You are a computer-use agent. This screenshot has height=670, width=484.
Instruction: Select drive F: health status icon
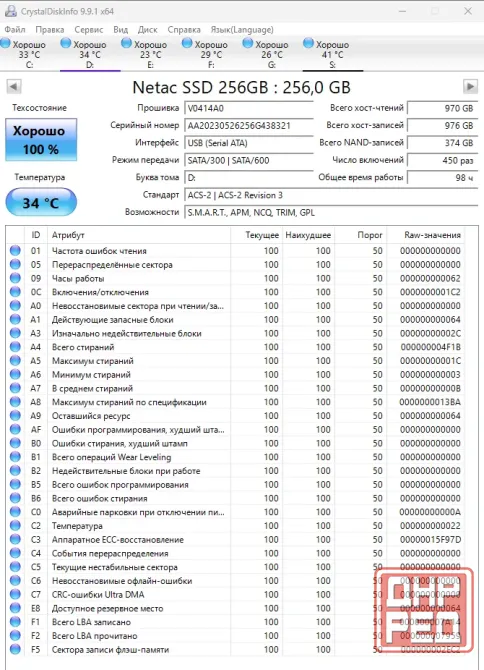(187, 43)
